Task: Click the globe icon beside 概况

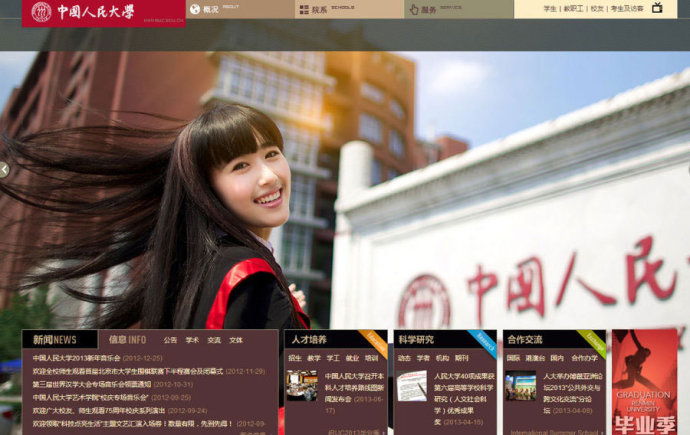Action: click(x=195, y=9)
